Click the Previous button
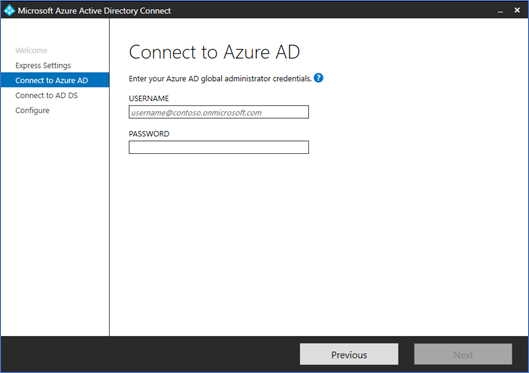 pyautogui.click(x=349, y=354)
